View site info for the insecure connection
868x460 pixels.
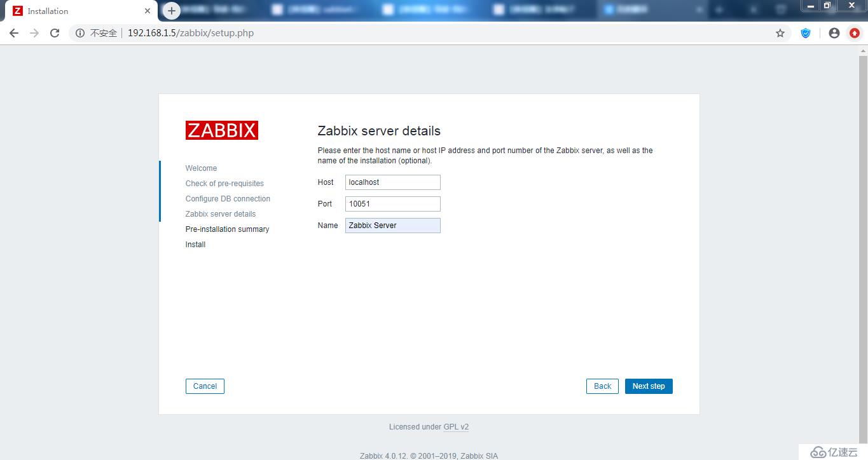[x=80, y=33]
